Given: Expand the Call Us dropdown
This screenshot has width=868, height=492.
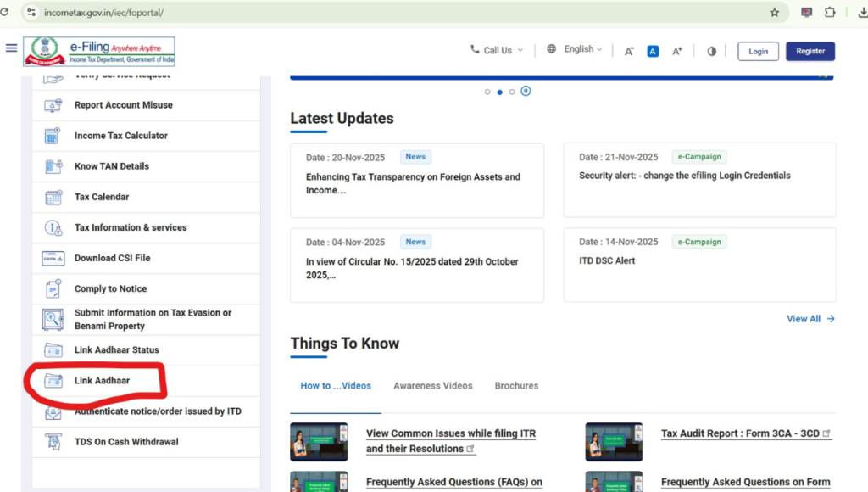Looking at the screenshot, I should pos(498,50).
